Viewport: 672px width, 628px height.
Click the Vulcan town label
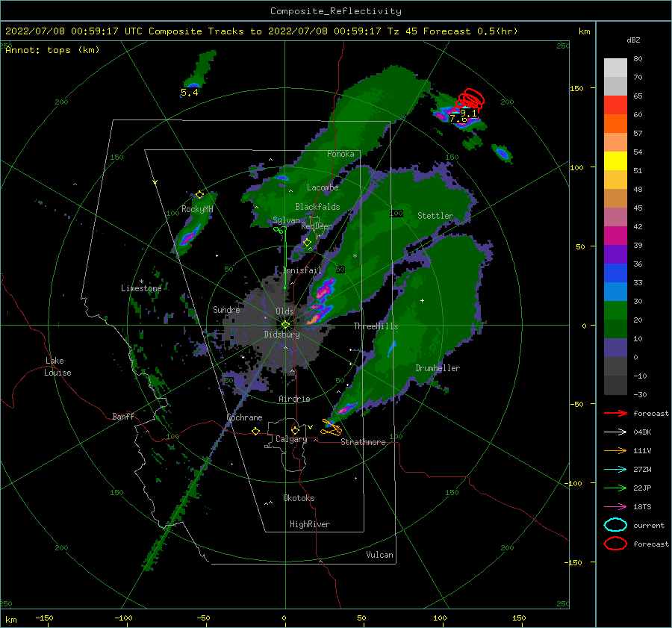pyautogui.click(x=380, y=555)
